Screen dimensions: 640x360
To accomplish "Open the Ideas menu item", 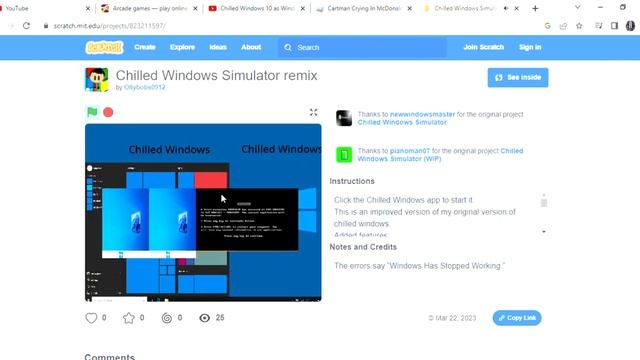I will click(218, 47).
